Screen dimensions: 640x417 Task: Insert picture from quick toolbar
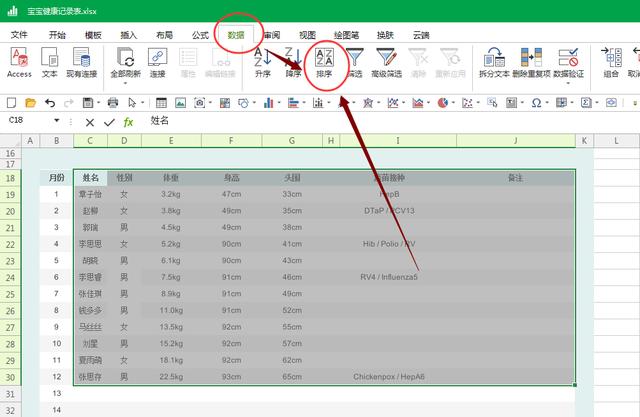[x=180, y=102]
